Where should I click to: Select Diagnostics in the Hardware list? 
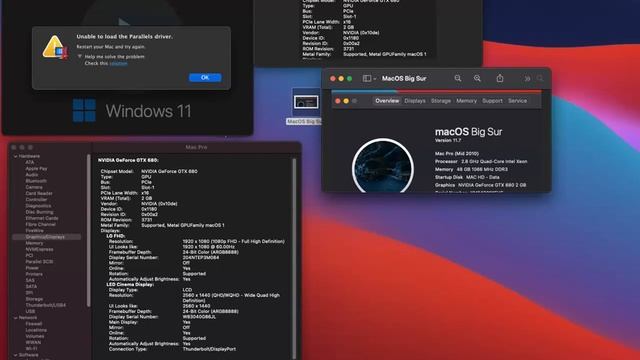click(x=38, y=206)
